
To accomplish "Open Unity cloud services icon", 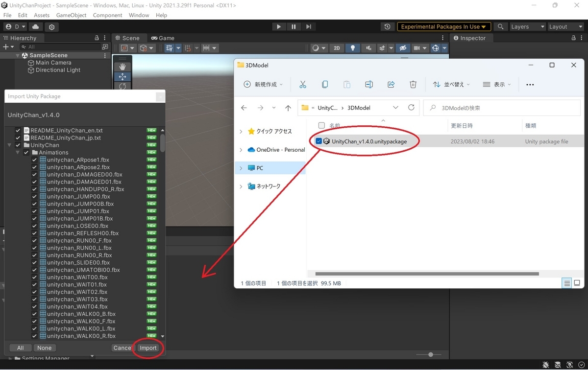I will pyautogui.click(x=36, y=27).
